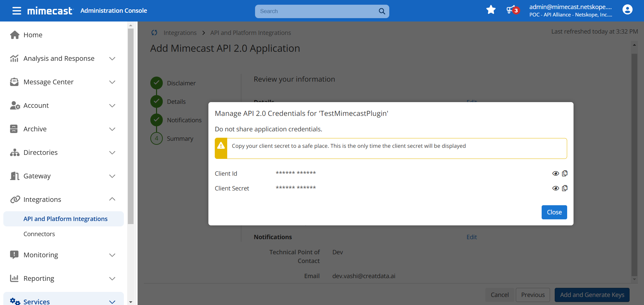This screenshot has width=644, height=305.
Task: Expand the Archive menu chevron
Action: (x=112, y=129)
